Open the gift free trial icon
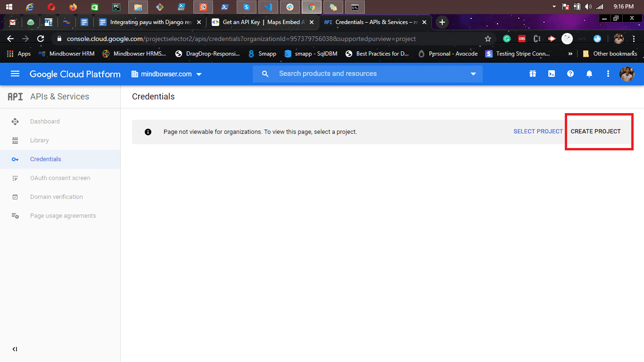 [532, 74]
